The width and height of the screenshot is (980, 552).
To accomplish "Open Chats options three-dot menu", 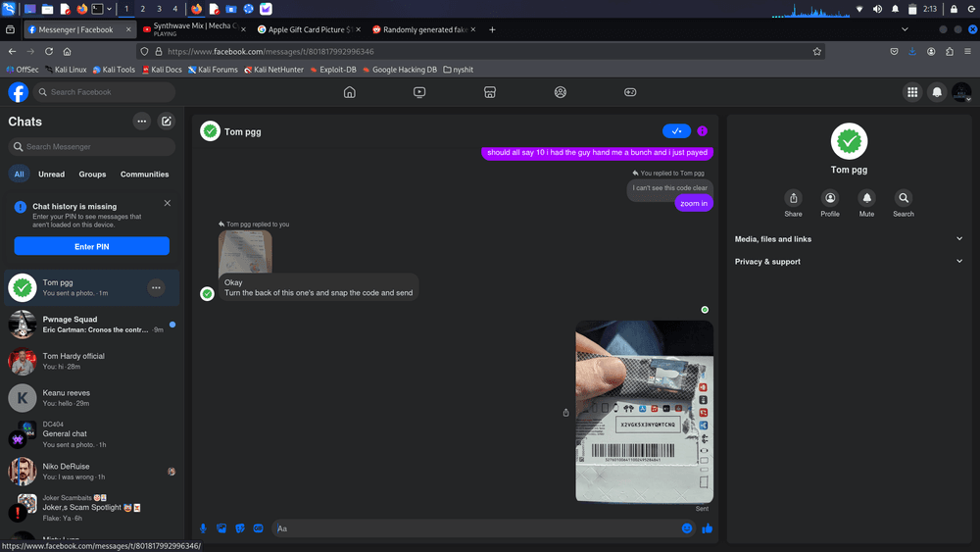I will click(142, 122).
